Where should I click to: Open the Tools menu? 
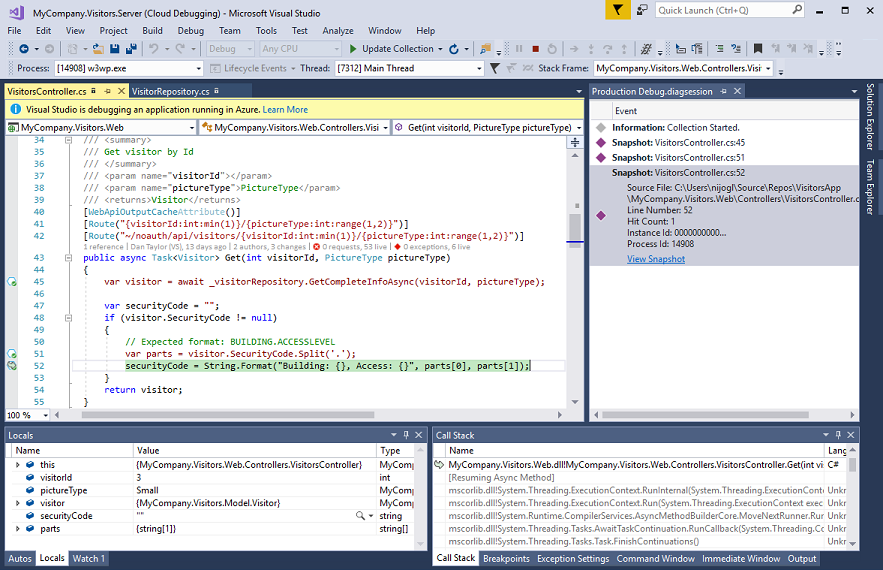pyautogui.click(x=266, y=31)
